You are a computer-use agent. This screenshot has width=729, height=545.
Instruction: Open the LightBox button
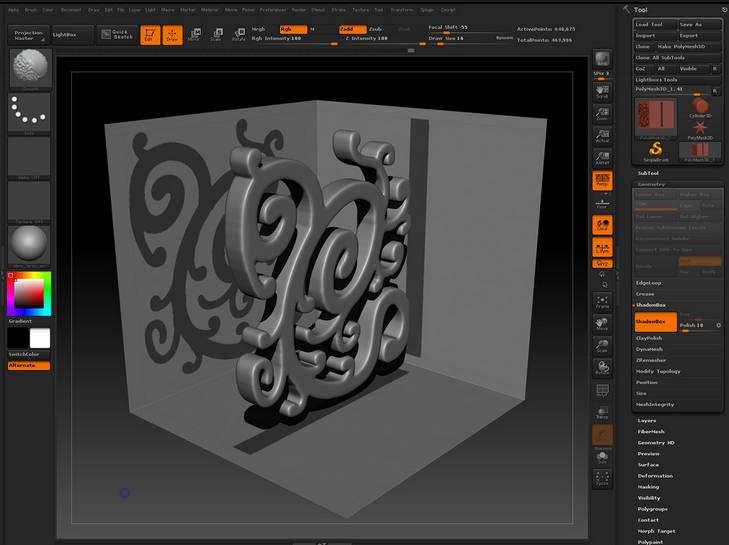coord(72,35)
